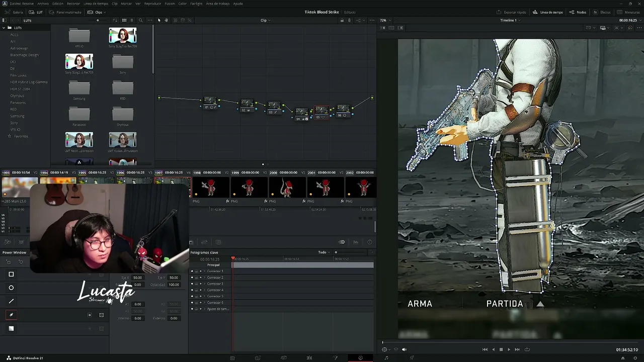This screenshot has width=644, height=362.
Task: Select the line Power Window tool
Action: 11,301
